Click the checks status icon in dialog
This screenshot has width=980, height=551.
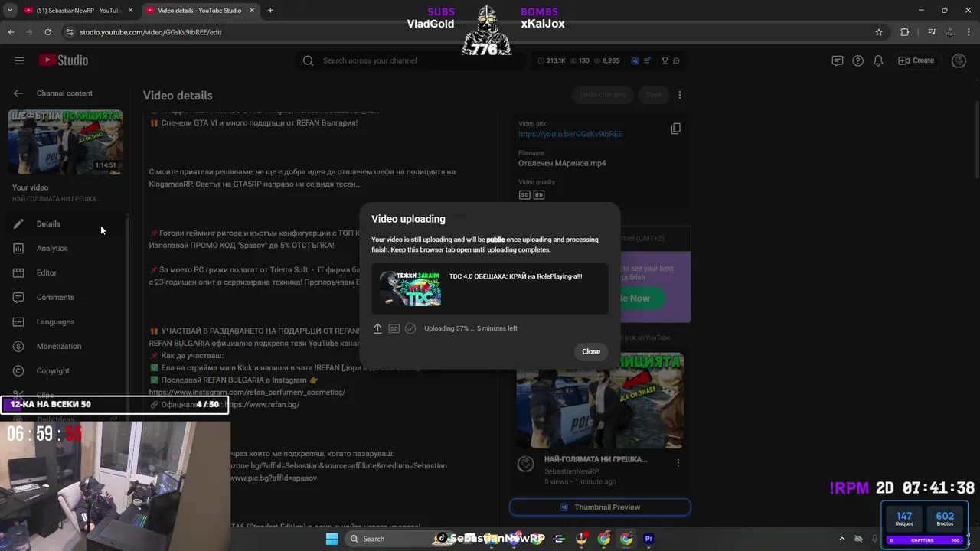[410, 328]
